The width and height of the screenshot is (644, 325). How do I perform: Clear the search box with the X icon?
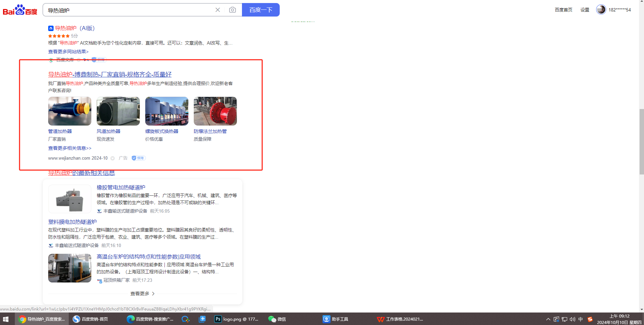click(x=218, y=10)
